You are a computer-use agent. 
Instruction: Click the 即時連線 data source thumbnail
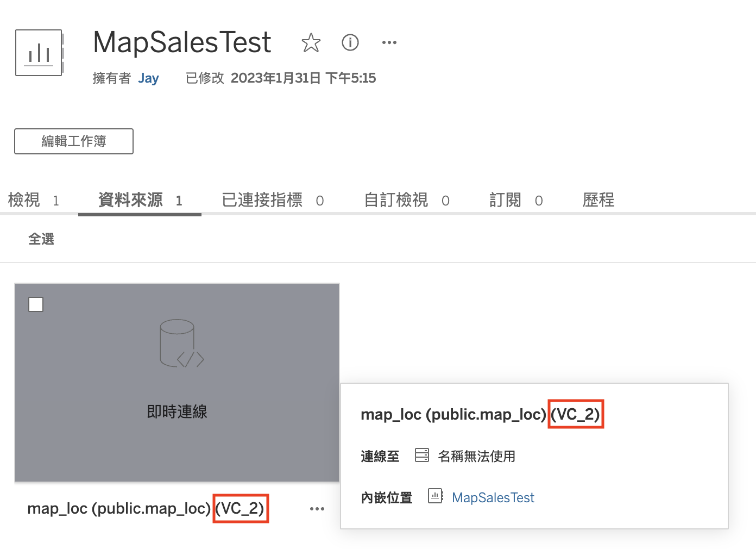[177, 383]
